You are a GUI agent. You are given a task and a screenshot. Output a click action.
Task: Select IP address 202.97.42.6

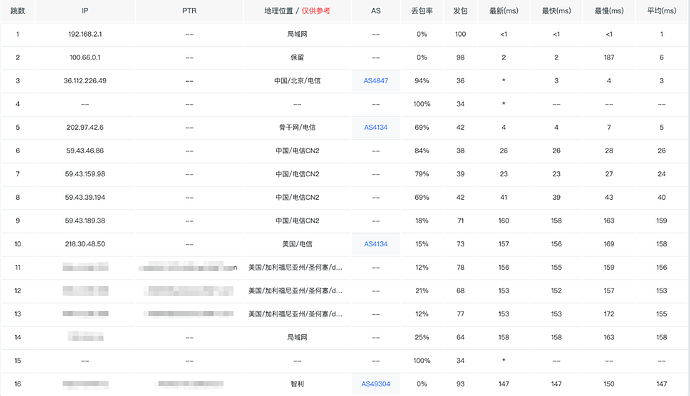click(85, 127)
